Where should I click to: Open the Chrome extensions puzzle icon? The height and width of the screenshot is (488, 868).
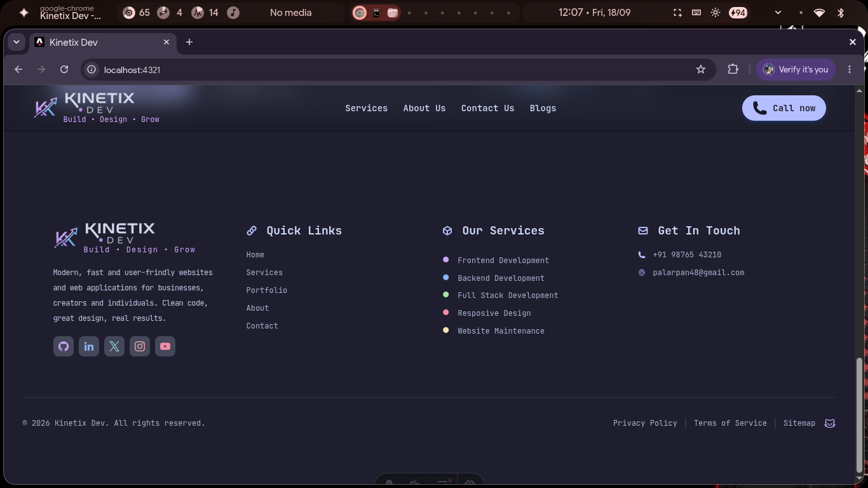pos(733,69)
